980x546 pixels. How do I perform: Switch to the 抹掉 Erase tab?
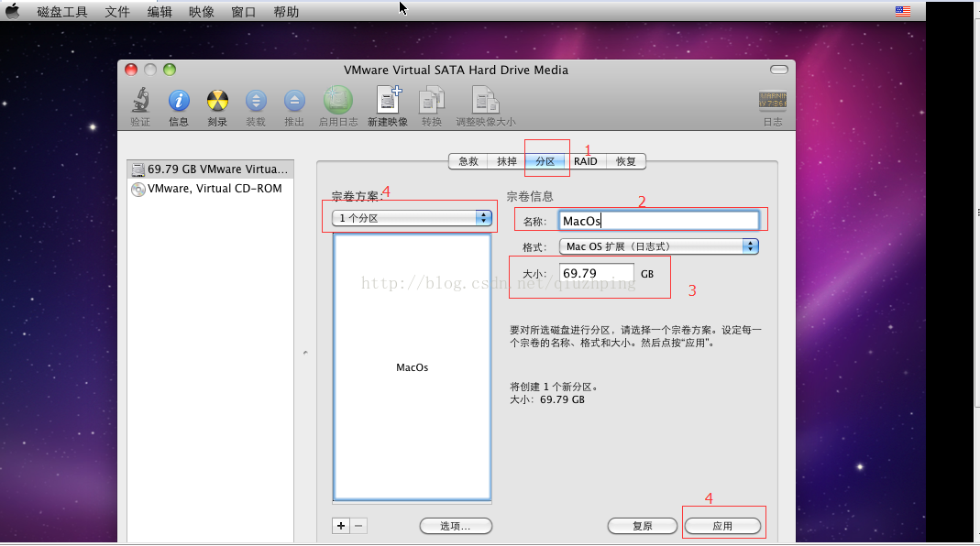pos(507,161)
